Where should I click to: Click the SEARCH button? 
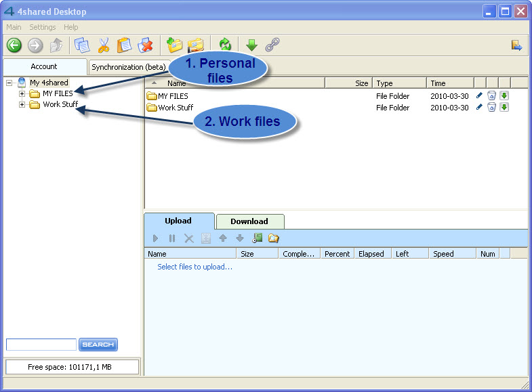pyautogui.click(x=98, y=345)
